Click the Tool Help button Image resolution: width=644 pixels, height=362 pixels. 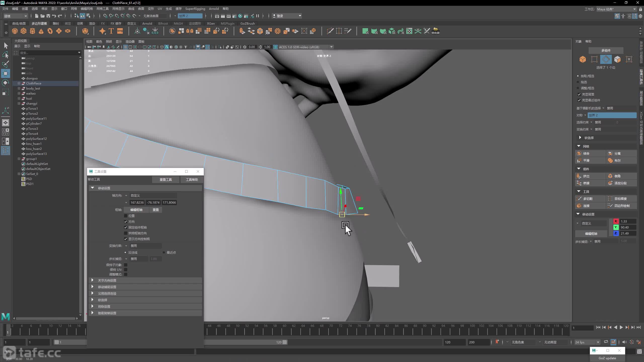point(192,179)
